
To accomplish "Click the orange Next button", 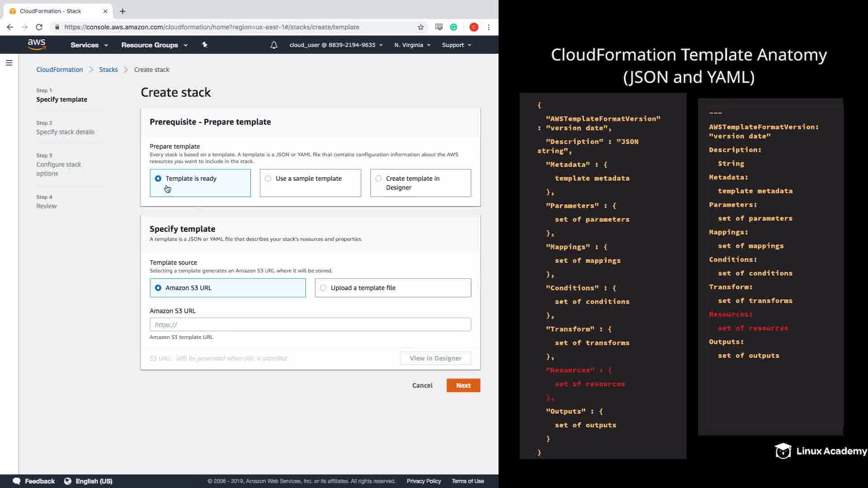I will [463, 385].
